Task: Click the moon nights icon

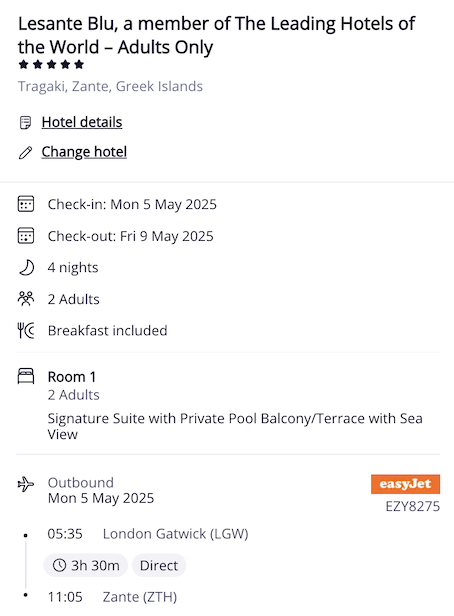Action: pyautogui.click(x=26, y=268)
